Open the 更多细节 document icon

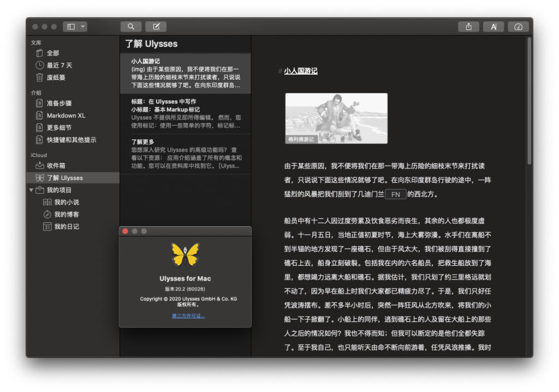[39, 128]
